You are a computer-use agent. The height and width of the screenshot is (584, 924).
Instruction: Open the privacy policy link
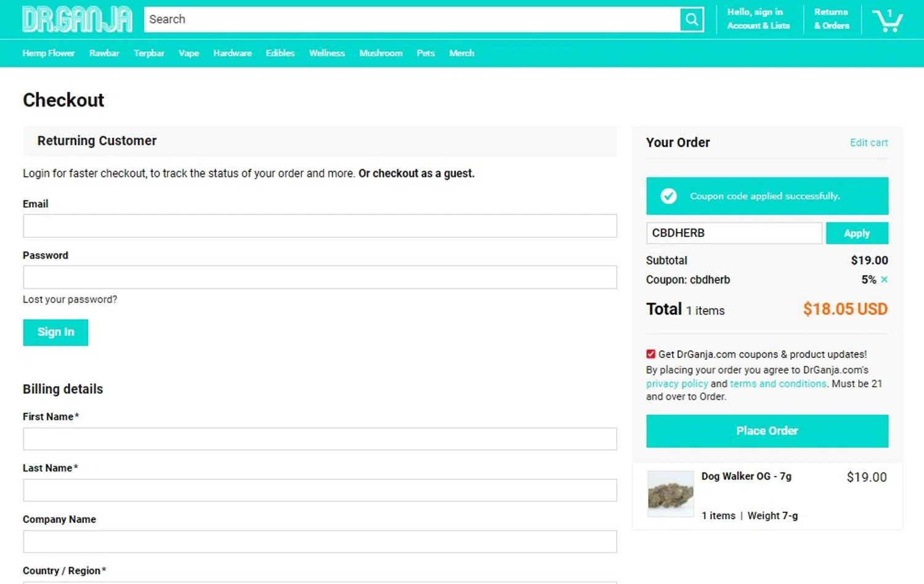677,383
